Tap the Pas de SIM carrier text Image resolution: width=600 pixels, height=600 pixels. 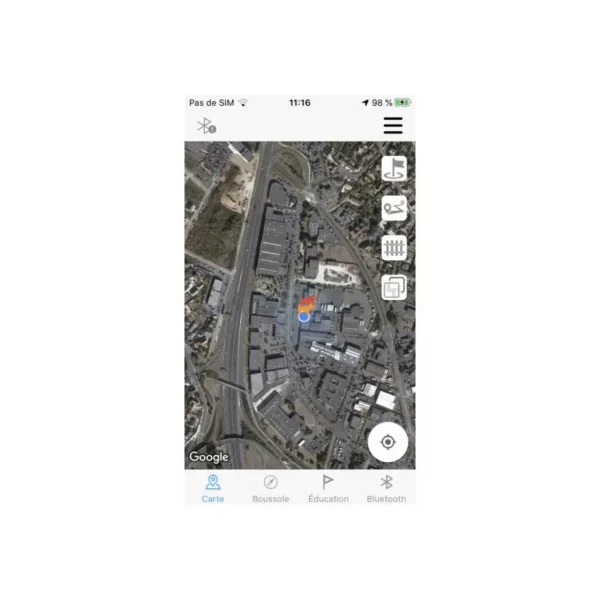pos(212,103)
